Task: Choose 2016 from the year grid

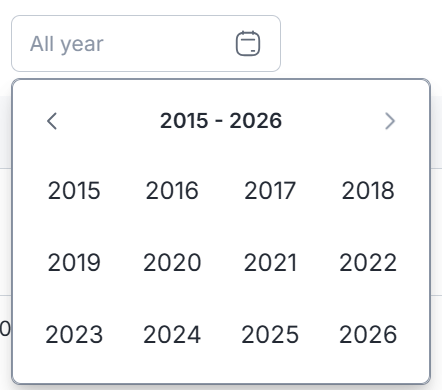Action: (172, 190)
